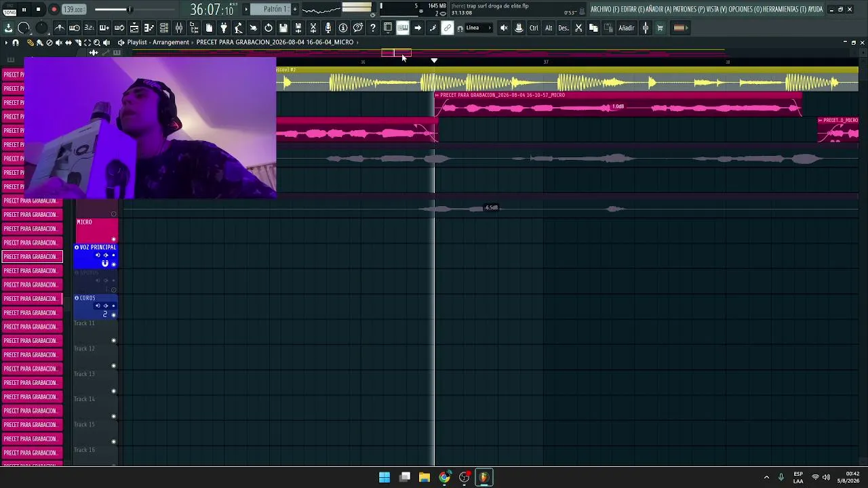868x488 pixels.
Task: Switch the PAT/SONG mode toggle
Action: tap(9, 9)
